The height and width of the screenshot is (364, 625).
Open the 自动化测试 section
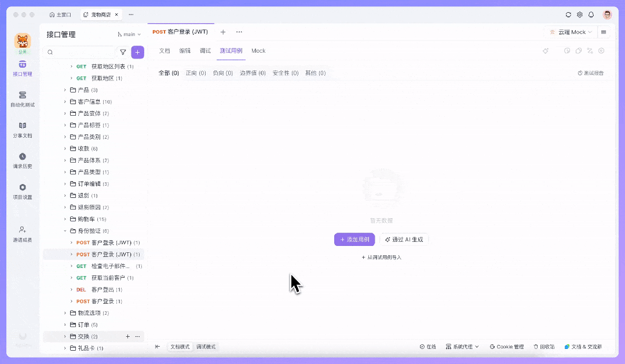point(22,100)
